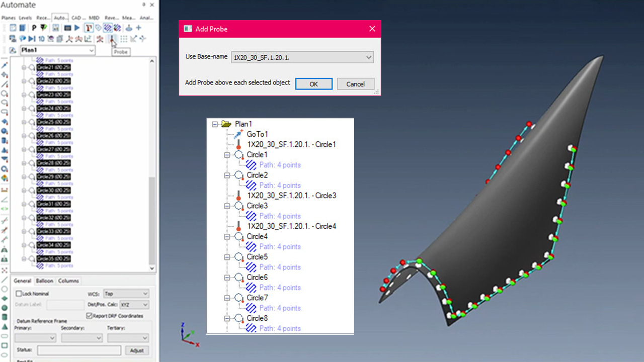644x362 pixels.
Task: Click OK in Add Probe dialog
Action: 313,84
